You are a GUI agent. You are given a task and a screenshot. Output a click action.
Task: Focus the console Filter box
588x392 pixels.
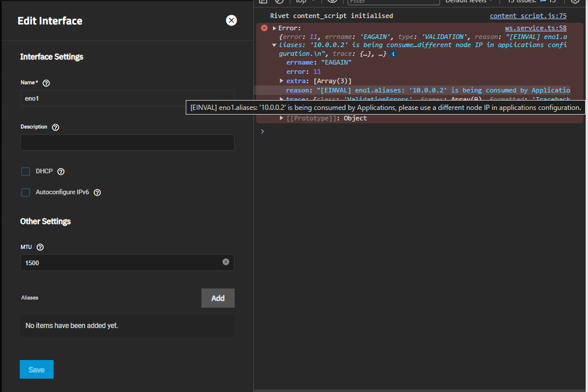point(394,2)
